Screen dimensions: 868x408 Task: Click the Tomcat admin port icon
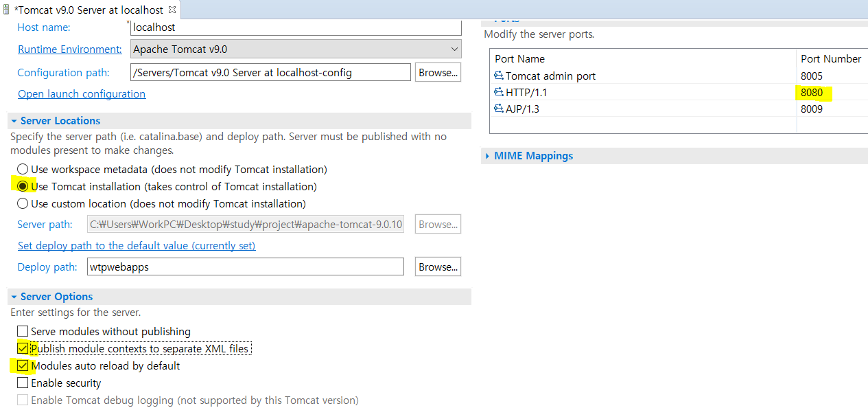tap(499, 76)
